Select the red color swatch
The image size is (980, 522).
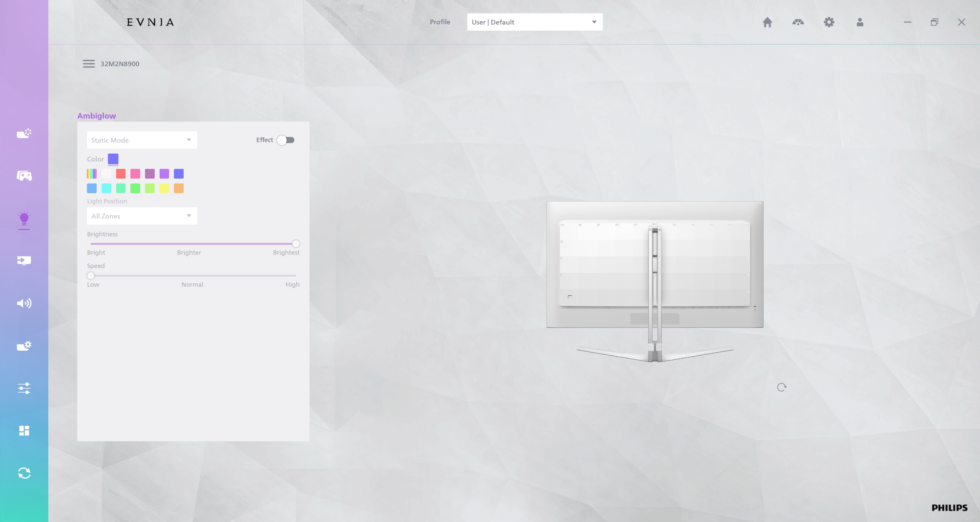pos(121,174)
